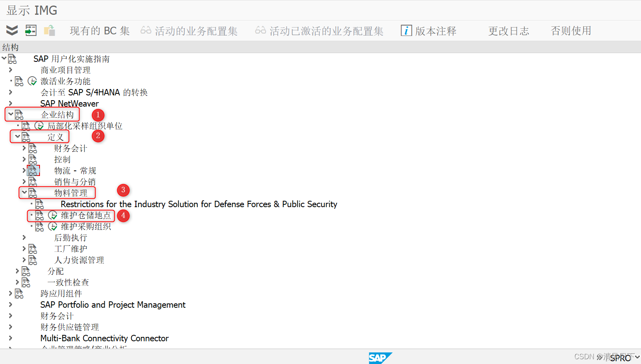Collapse the 企业结构 node
Viewport: 641px width, 364px height.
[11, 114]
